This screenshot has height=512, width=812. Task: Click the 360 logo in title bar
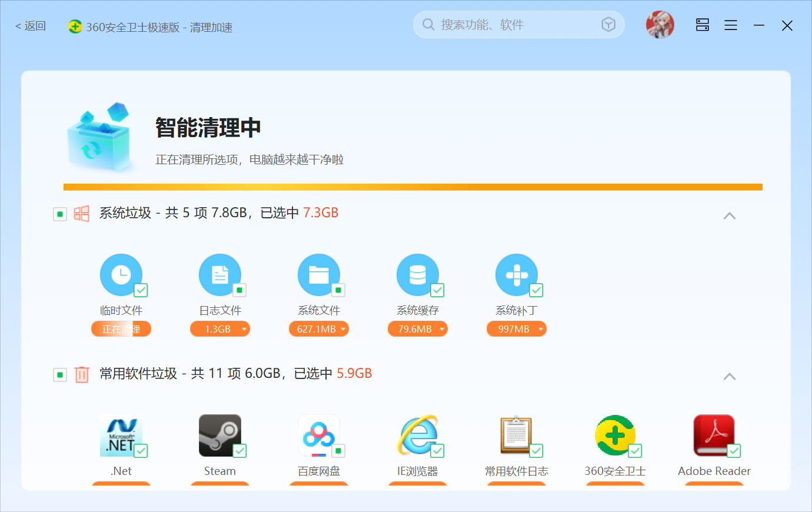point(75,26)
